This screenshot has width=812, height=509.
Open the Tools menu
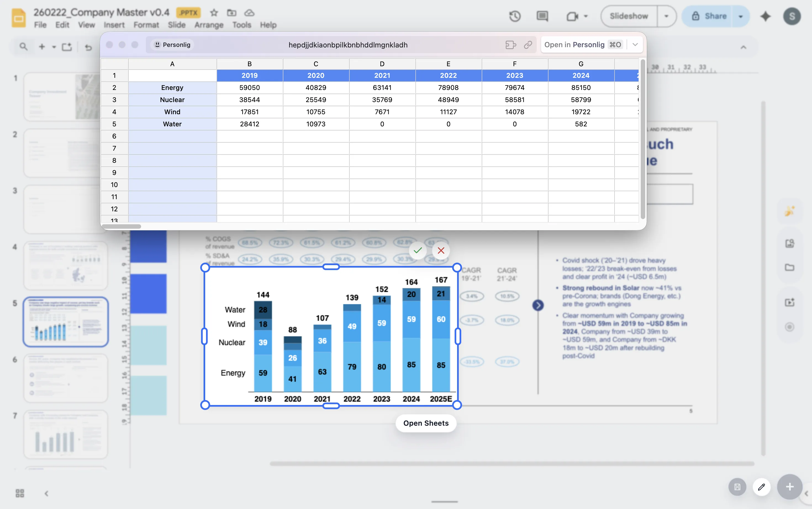(x=241, y=25)
